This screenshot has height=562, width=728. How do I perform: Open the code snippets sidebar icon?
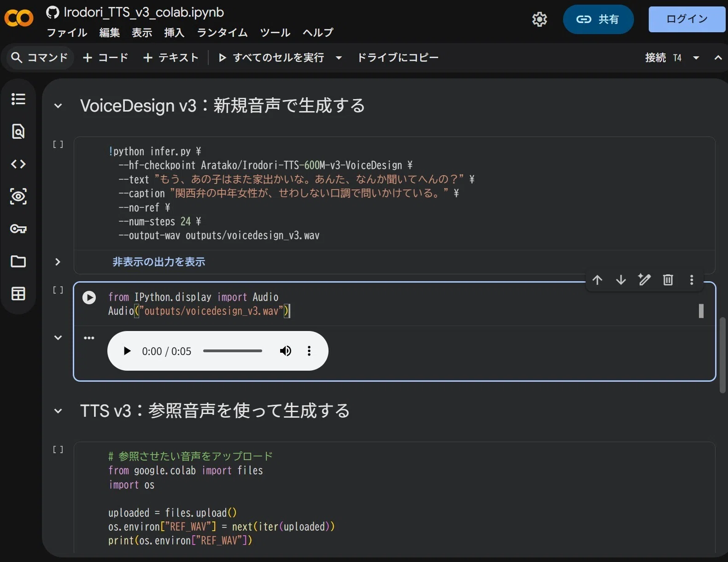tap(18, 164)
